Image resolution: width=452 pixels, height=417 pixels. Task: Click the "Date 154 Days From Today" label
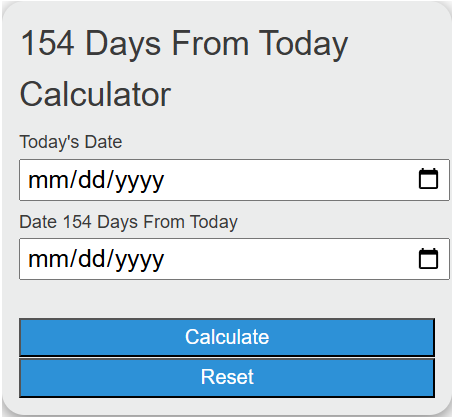pos(128,222)
